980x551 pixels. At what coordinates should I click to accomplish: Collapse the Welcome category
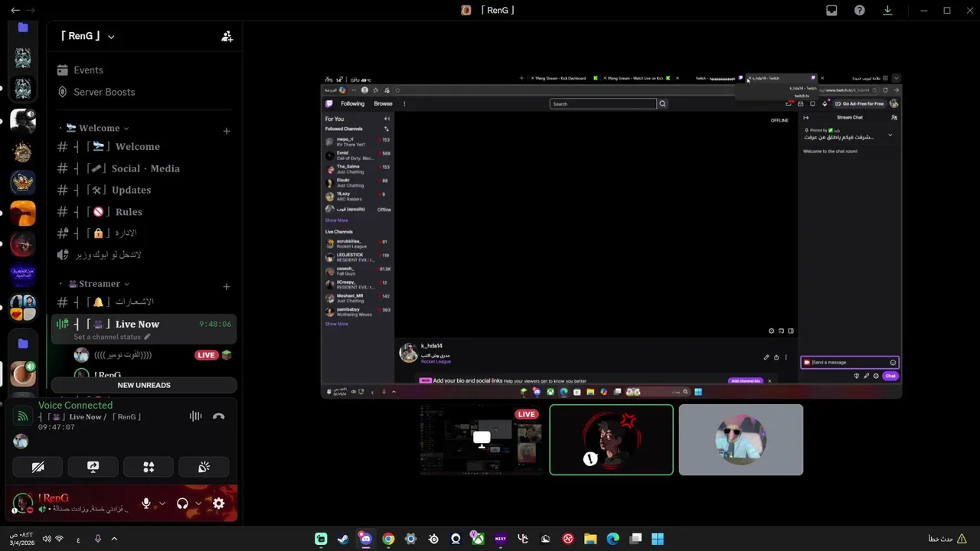click(x=98, y=128)
